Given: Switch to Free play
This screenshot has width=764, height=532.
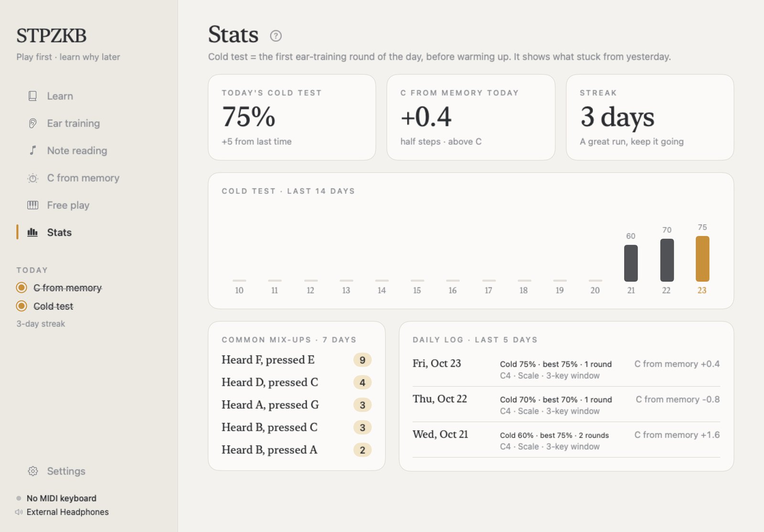Looking at the screenshot, I should point(68,205).
